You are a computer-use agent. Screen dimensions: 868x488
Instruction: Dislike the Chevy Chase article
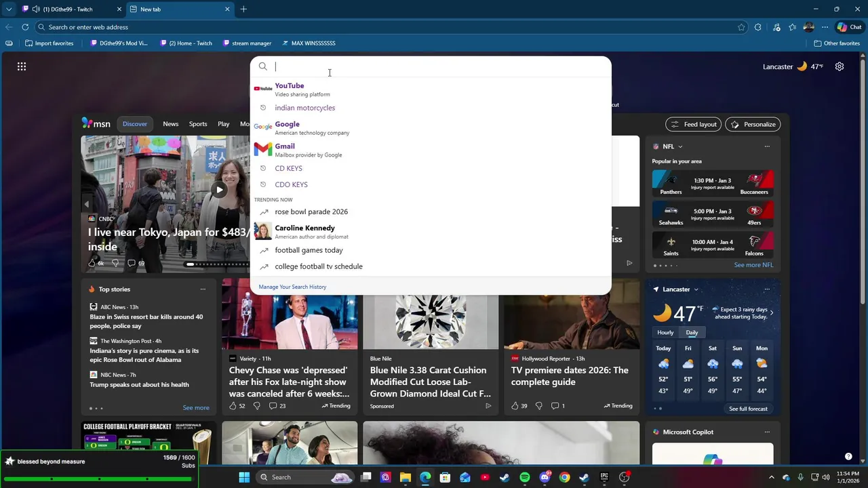click(256, 406)
